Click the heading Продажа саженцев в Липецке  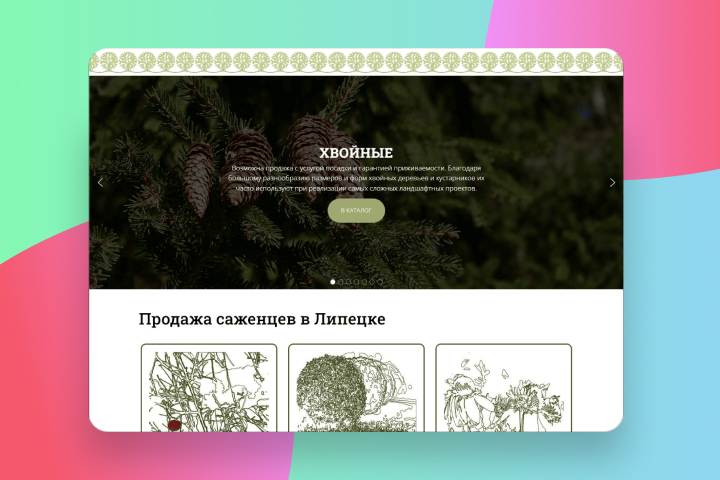pos(262,319)
